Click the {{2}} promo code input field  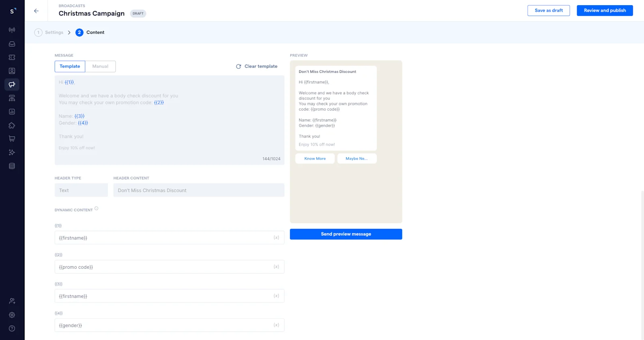coord(169,267)
